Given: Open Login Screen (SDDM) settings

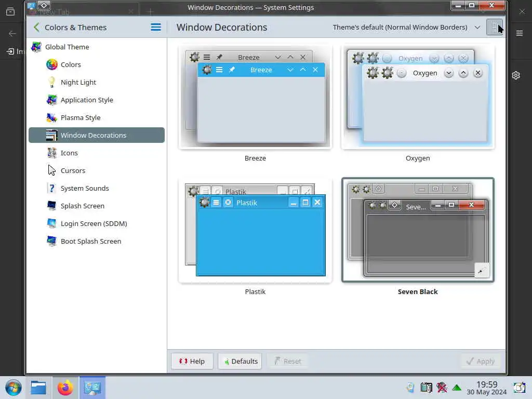Looking at the screenshot, I should (97, 223).
